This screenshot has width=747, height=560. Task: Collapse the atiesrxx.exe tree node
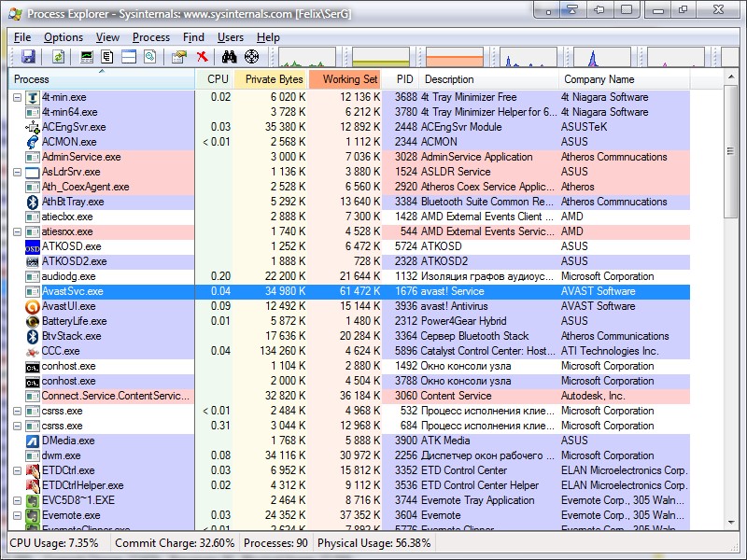click(x=17, y=231)
